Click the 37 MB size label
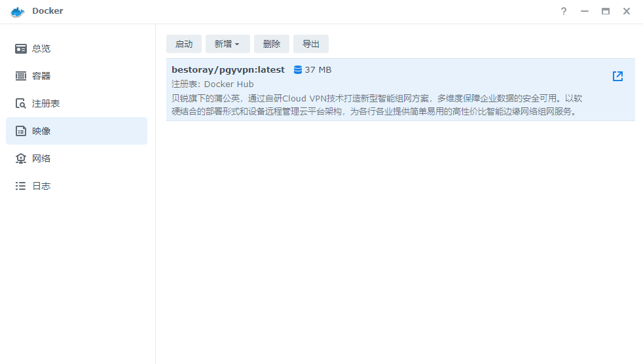 [x=318, y=69]
